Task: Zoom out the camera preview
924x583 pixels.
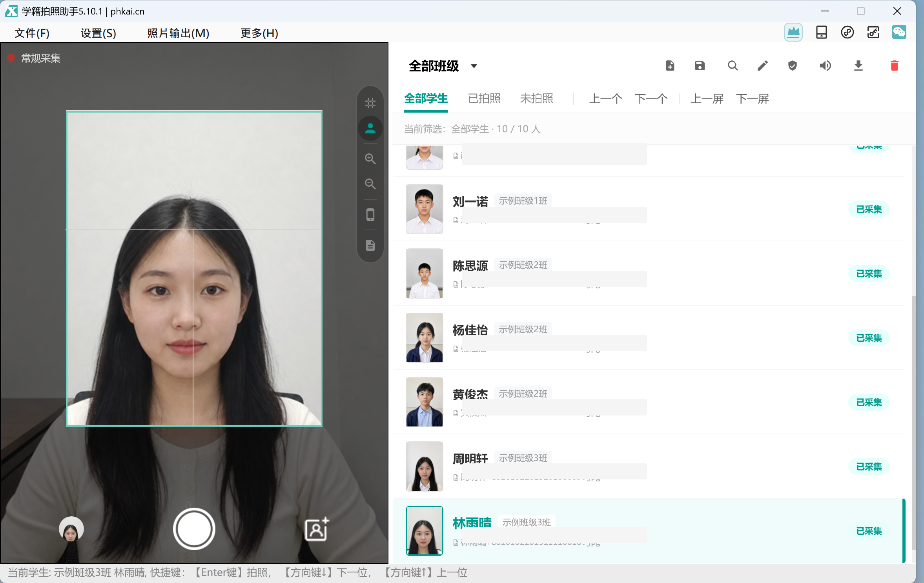Action: point(370,184)
